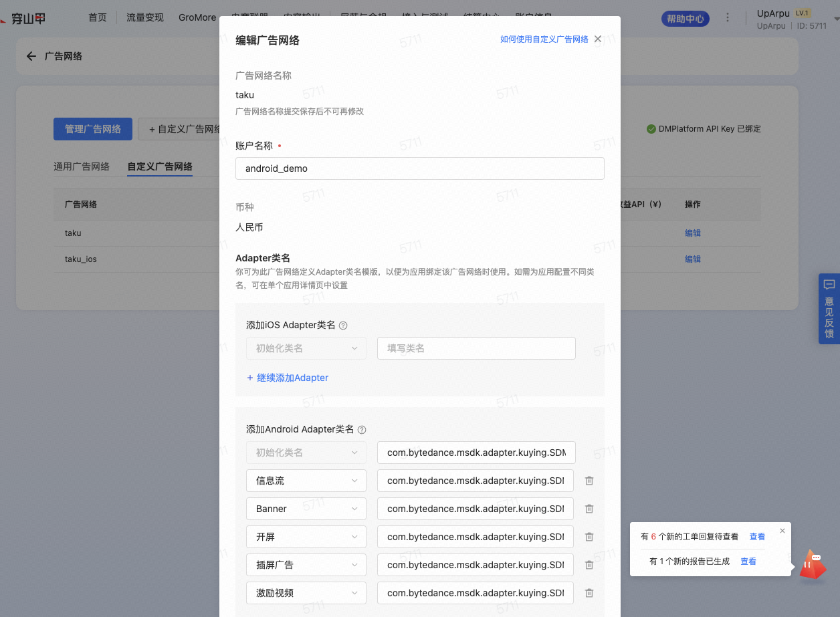Click 编辑 in the taku row
The image size is (840, 617).
point(693,233)
